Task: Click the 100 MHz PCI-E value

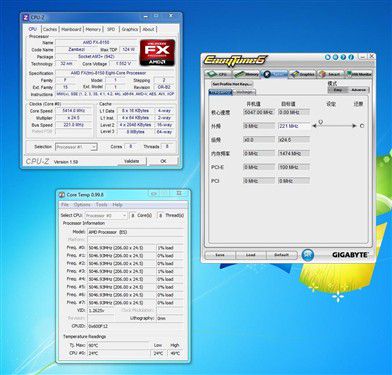Action: pyautogui.click(x=294, y=167)
